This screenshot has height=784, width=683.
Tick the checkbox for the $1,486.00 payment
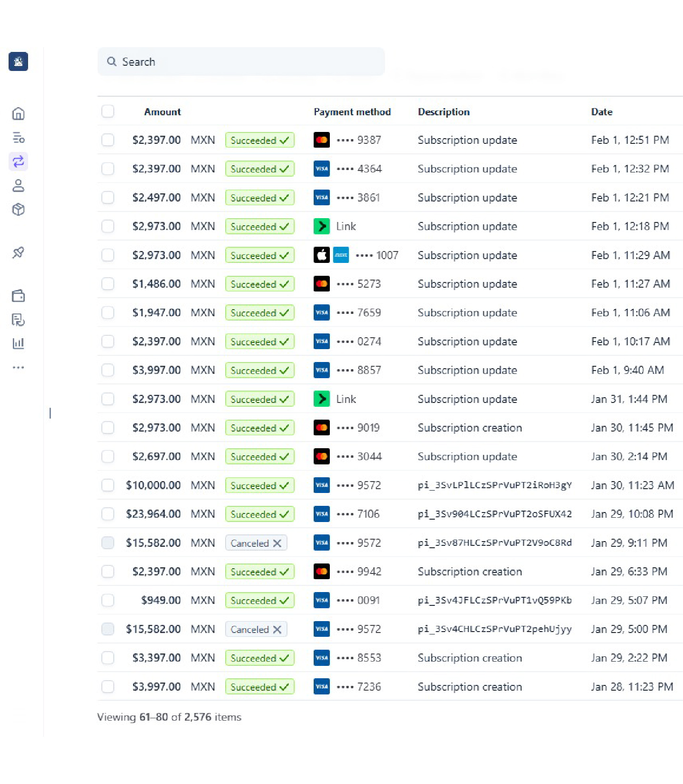[x=108, y=284]
